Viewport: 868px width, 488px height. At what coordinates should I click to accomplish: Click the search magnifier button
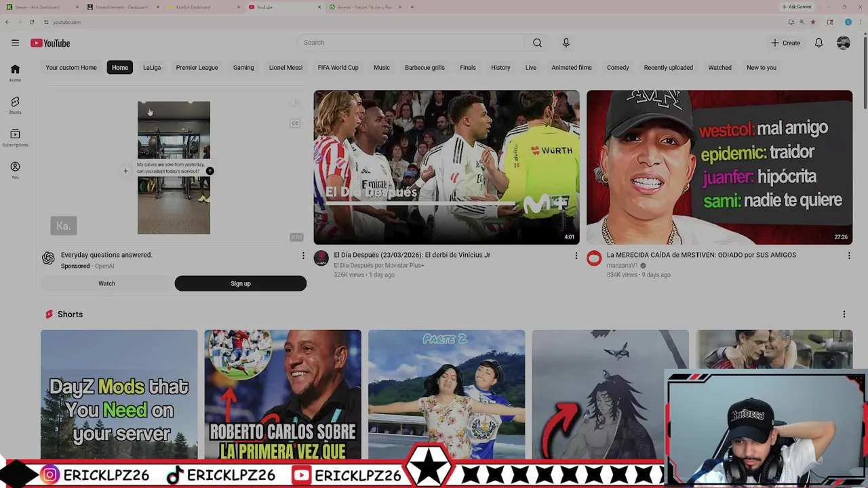tap(537, 43)
